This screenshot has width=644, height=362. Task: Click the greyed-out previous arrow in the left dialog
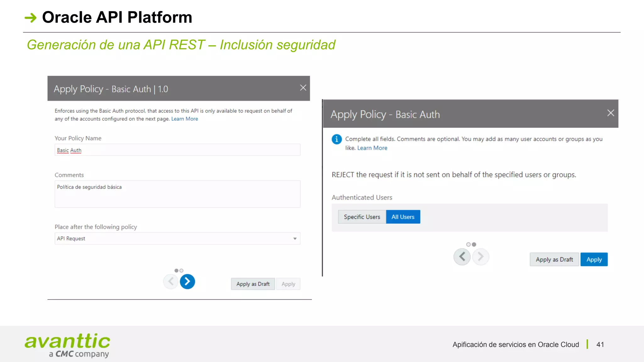coord(171,281)
